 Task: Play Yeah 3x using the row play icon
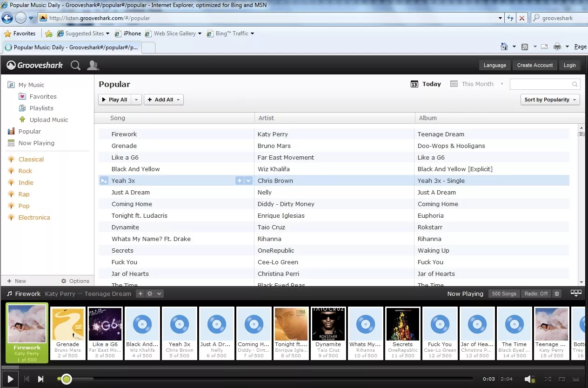click(x=104, y=181)
